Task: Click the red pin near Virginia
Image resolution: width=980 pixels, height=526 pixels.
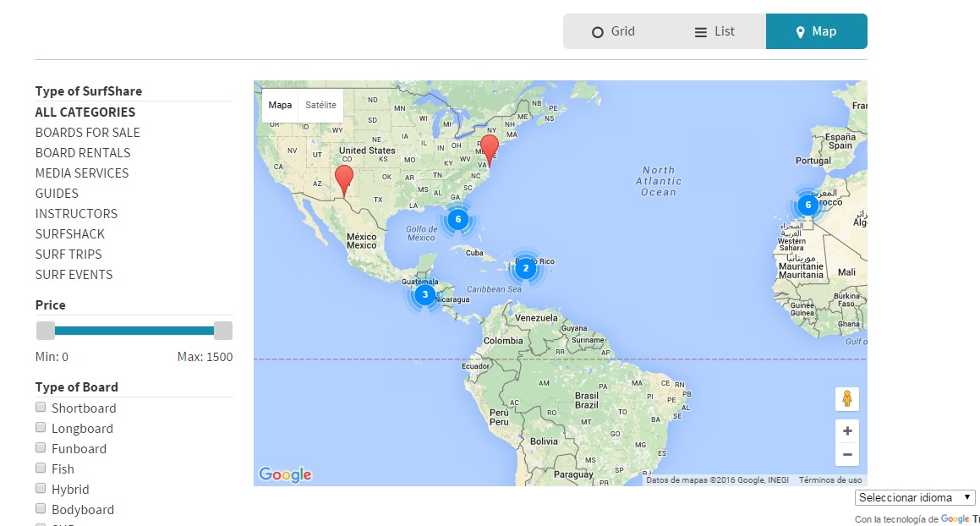Action: 489,150
